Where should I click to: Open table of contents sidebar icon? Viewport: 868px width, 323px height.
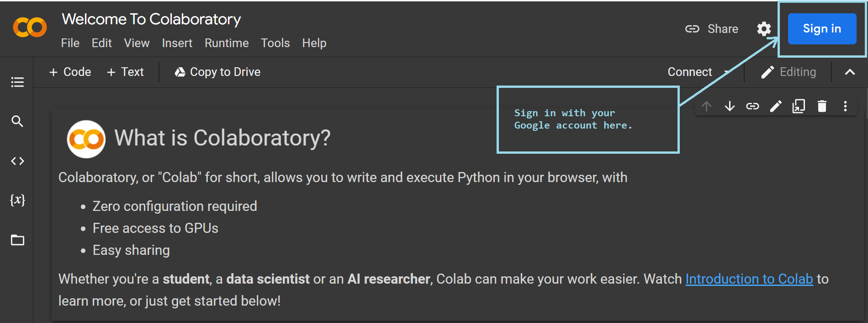point(17,82)
